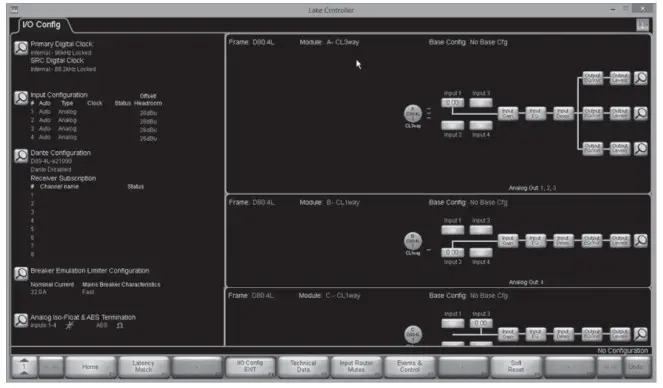Image resolution: width=663 pixels, height=388 pixels.
Task: Toggle the Inputs 1-4 iso-float ground icon
Action: (x=70, y=325)
